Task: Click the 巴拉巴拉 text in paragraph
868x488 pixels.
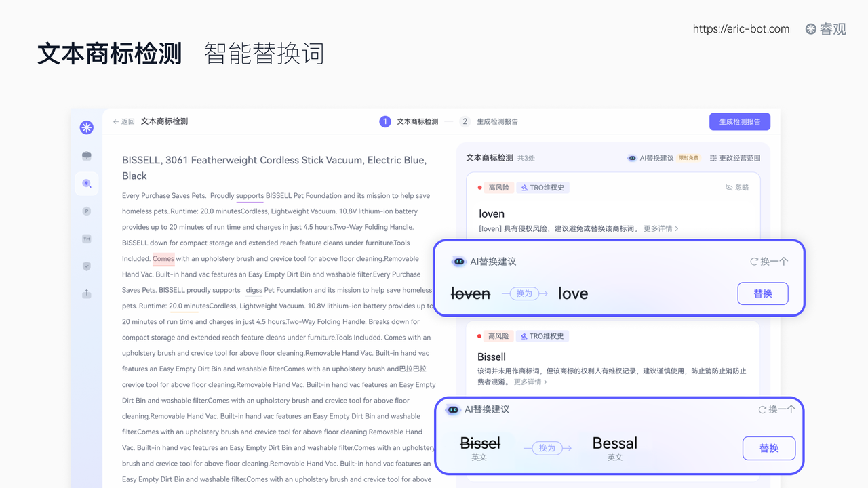Action: point(413,369)
